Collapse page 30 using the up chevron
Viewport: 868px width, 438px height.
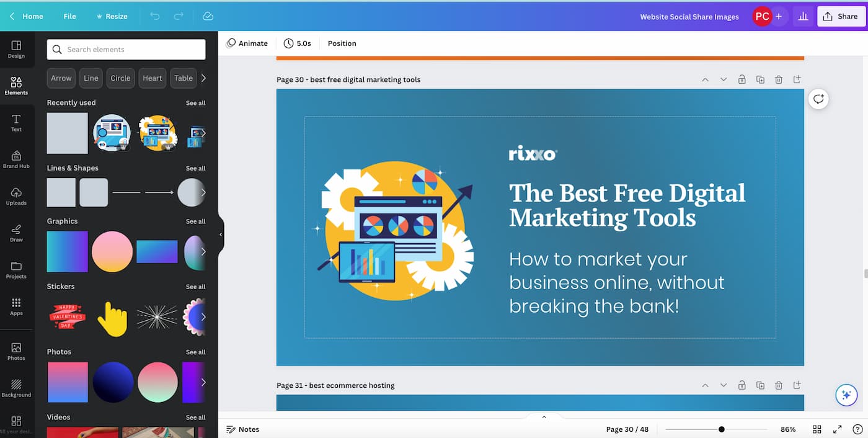click(705, 79)
